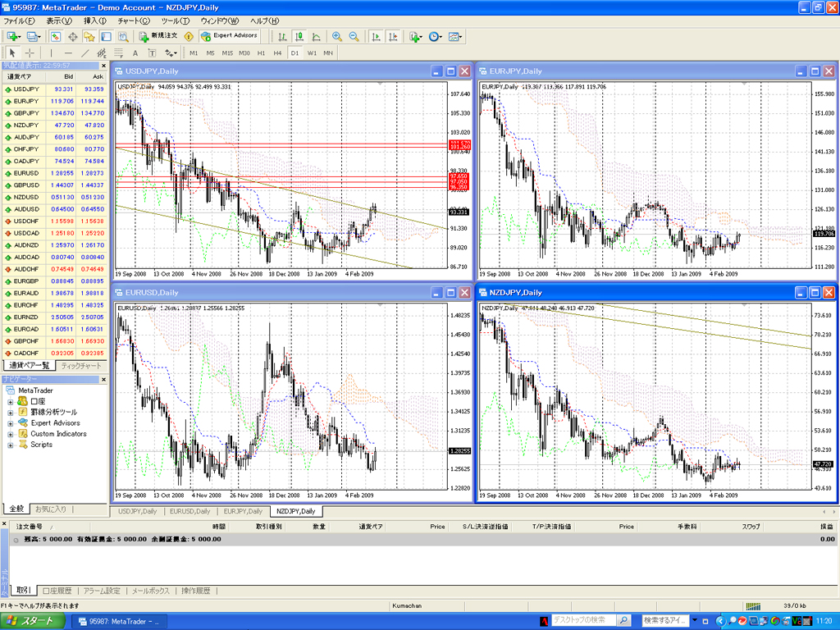The image size is (840, 630).
Task: Click the zoom in magnifier icon
Action: click(337, 37)
